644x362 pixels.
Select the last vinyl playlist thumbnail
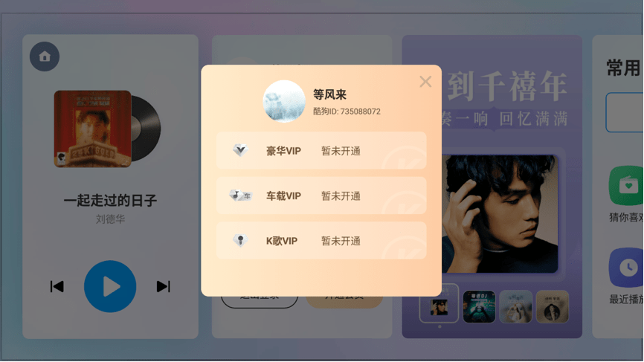click(553, 306)
